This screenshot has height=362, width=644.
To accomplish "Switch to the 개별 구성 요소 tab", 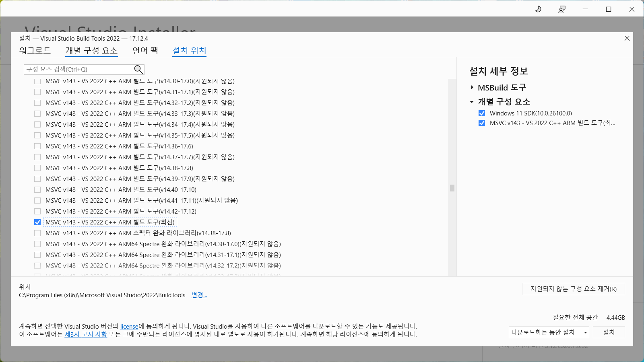I will coord(92,51).
